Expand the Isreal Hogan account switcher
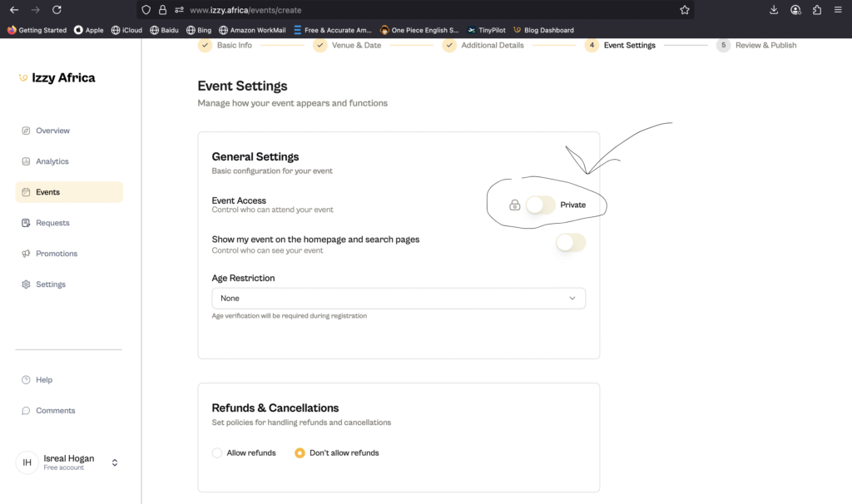Screen dimensions: 852x504 115,462
